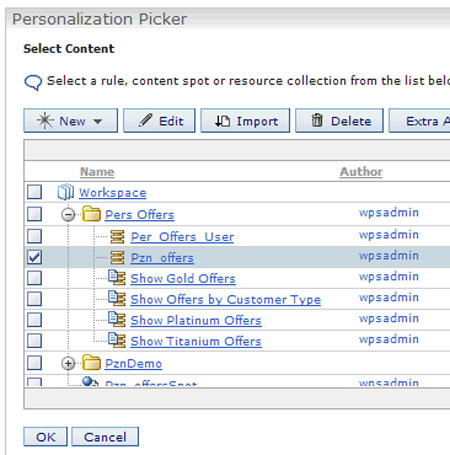
Task: Click the Delete trash button
Action: click(x=339, y=121)
